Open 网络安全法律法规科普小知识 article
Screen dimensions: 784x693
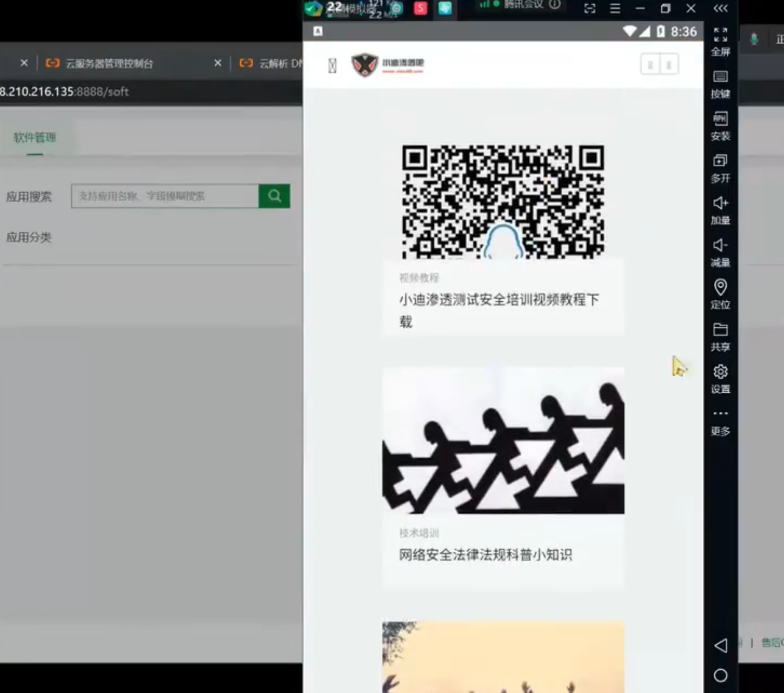click(x=486, y=555)
